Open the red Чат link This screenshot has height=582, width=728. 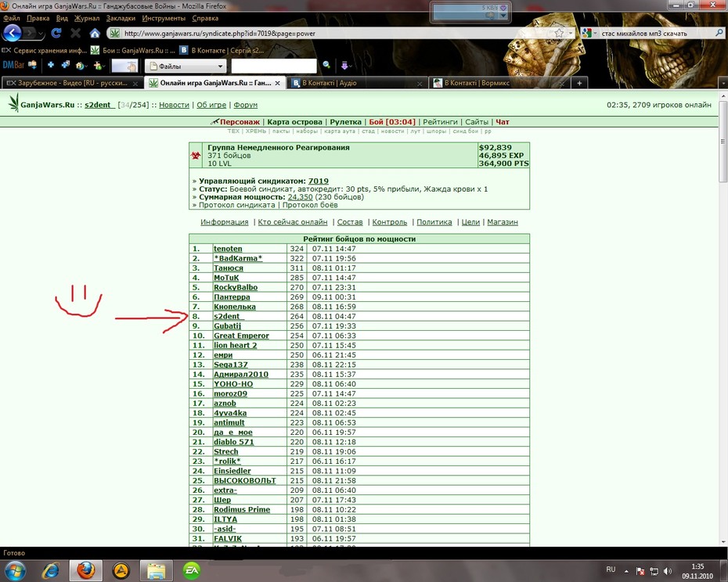(503, 122)
